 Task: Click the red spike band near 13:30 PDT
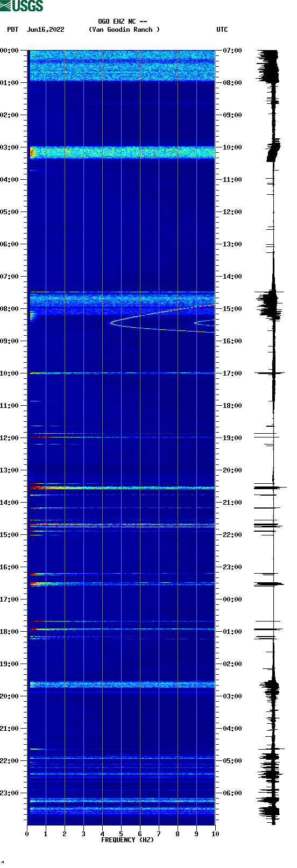point(122,488)
